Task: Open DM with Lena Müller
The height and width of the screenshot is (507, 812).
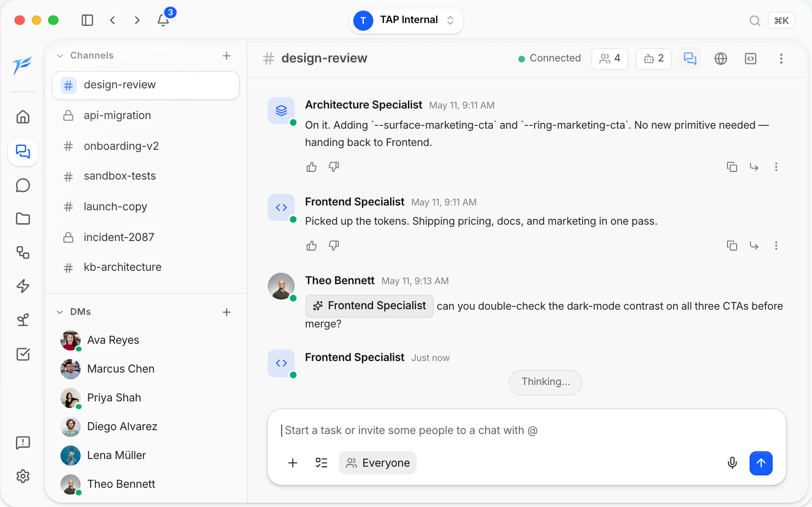Action: (x=146, y=456)
